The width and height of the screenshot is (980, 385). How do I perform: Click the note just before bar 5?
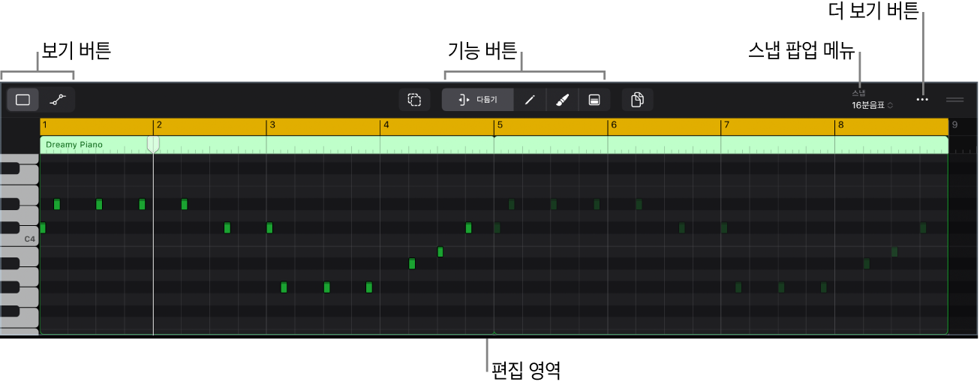tap(468, 227)
